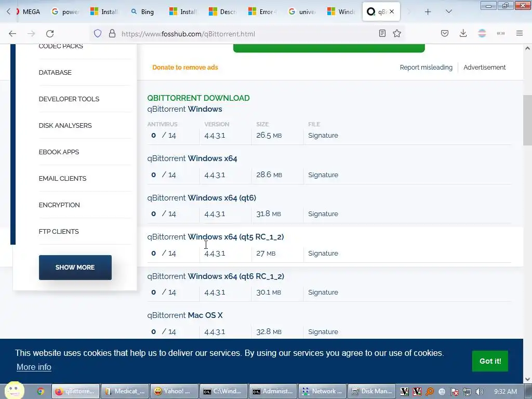
Task: Switch to the Wind Microsoft tab
Action: click(341, 12)
